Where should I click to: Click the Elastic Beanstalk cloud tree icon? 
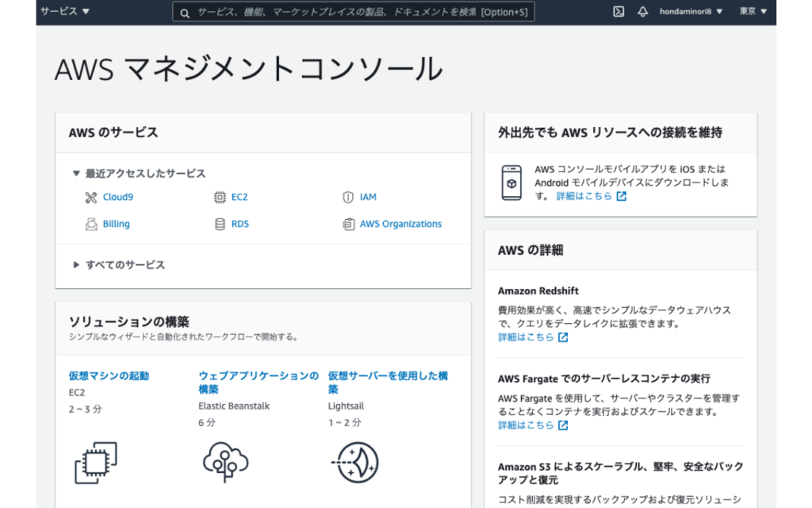225,462
